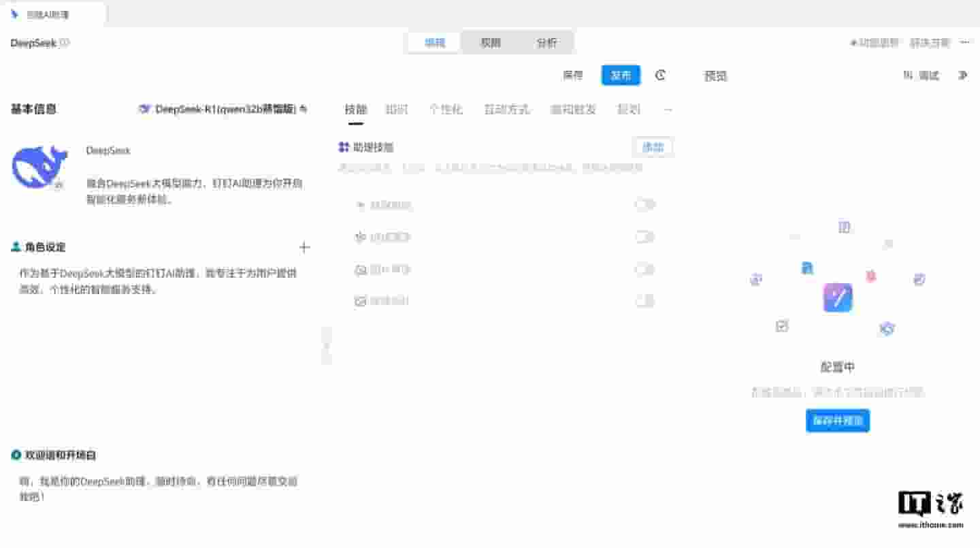Click the blue 保存并预览 button under 配置中
Viewport: 980px width, 548px height.
click(x=837, y=421)
